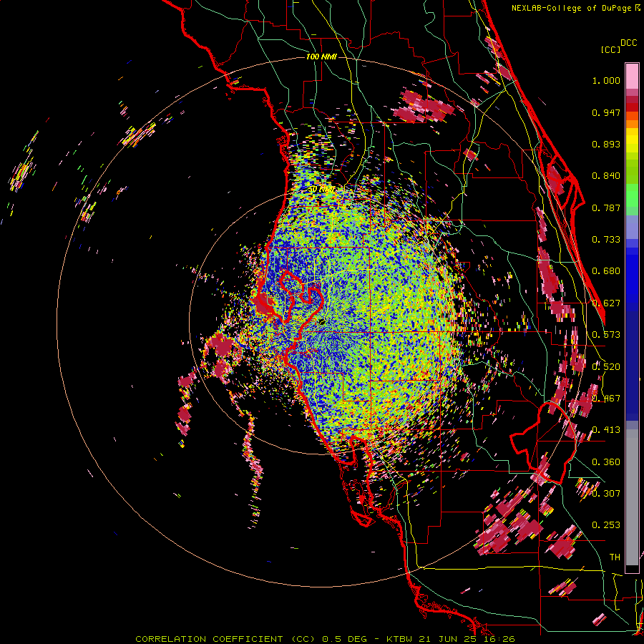
Task: Click the NEXLAB-College of DuPage title text
Action: click(571, 8)
